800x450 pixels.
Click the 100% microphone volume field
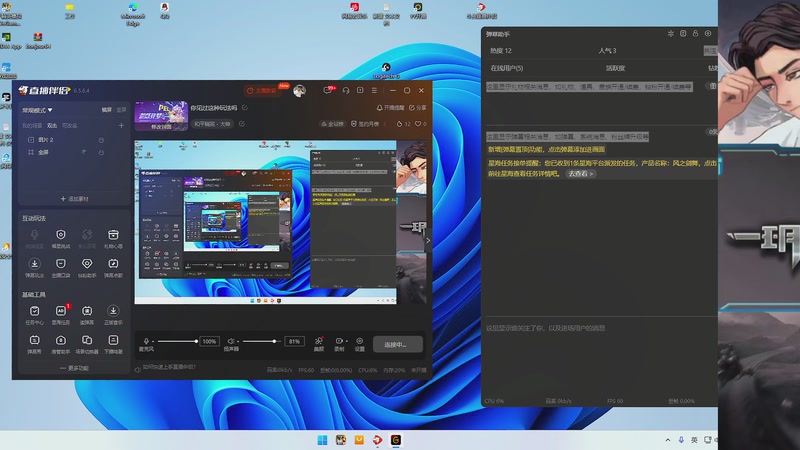tap(209, 341)
